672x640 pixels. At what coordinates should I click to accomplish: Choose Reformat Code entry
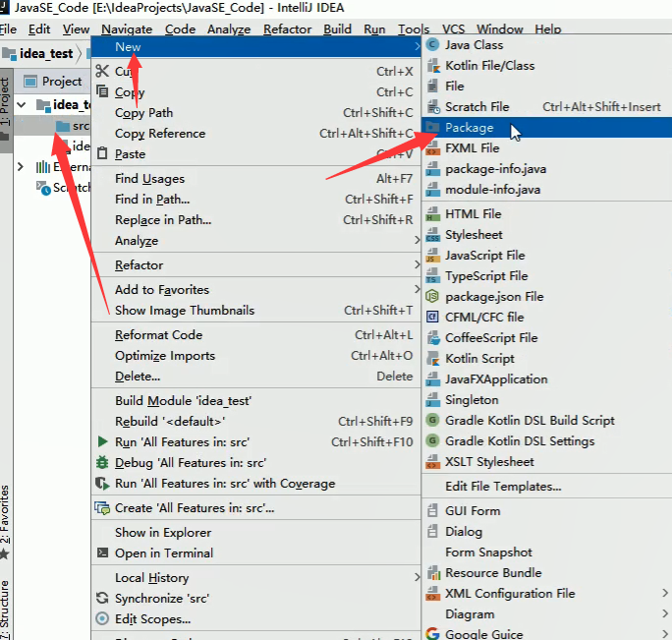pos(255,334)
